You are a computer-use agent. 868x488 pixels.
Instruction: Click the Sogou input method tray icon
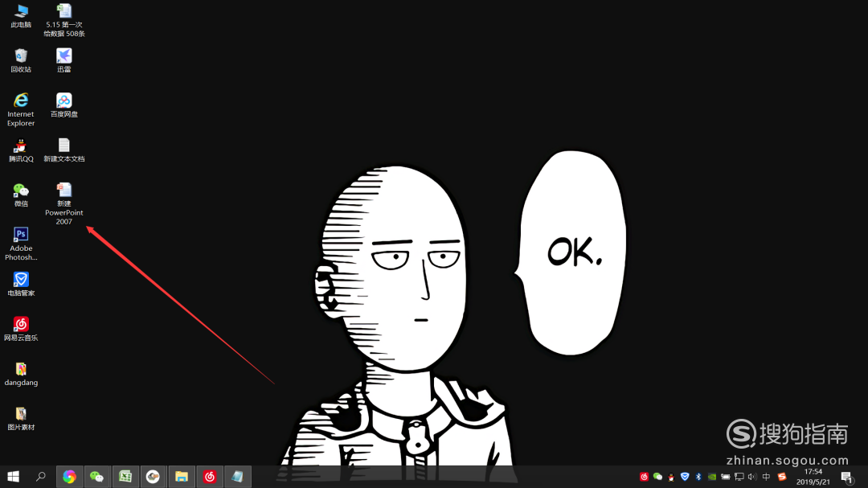782,477
